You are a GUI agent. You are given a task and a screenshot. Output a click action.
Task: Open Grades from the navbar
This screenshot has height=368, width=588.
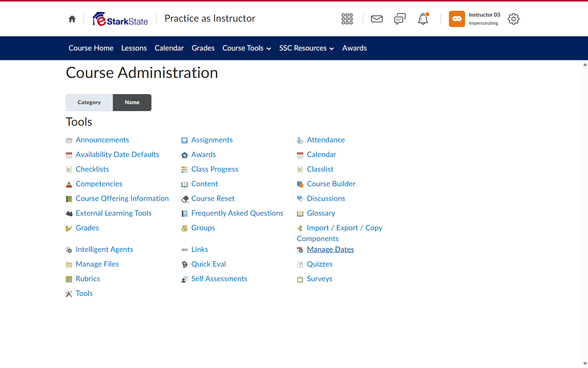click(203, 48)
